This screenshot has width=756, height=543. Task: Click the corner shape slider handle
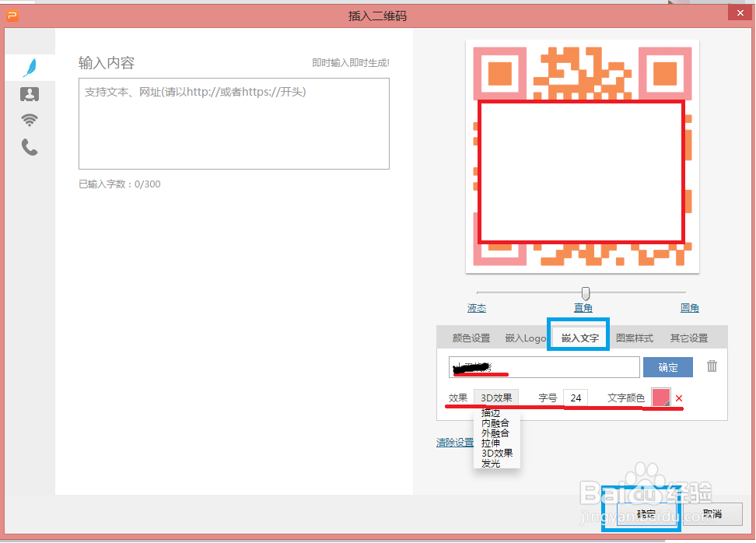(586, 293)
